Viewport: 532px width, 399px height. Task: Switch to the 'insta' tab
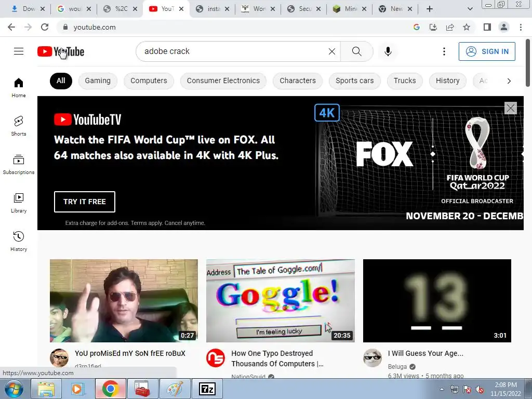coord(209,9)
